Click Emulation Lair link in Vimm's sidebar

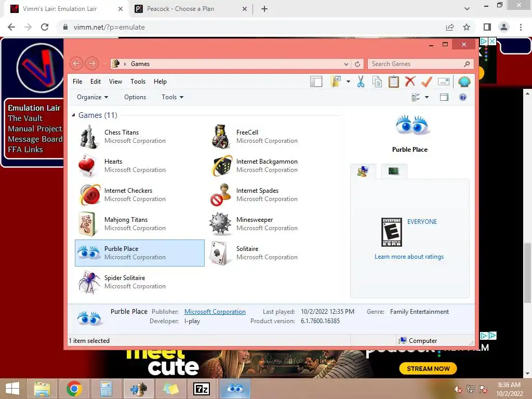tap(34, 108)
